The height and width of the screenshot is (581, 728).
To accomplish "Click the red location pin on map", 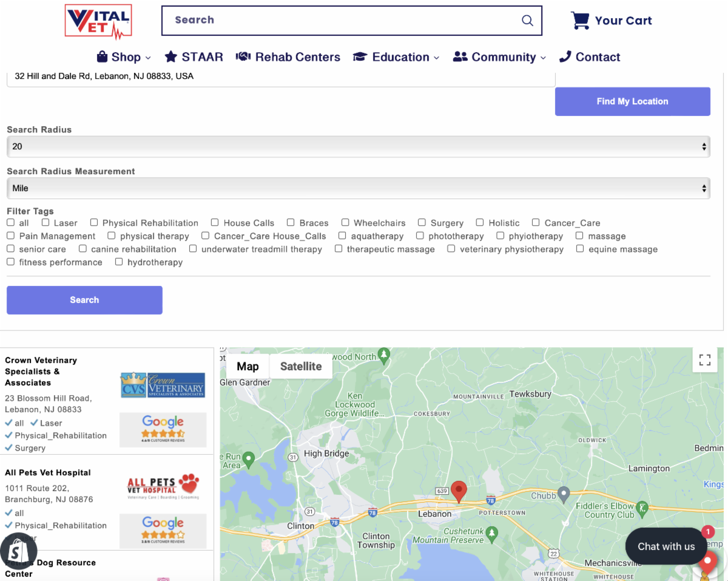I will (x=459, y=491).
